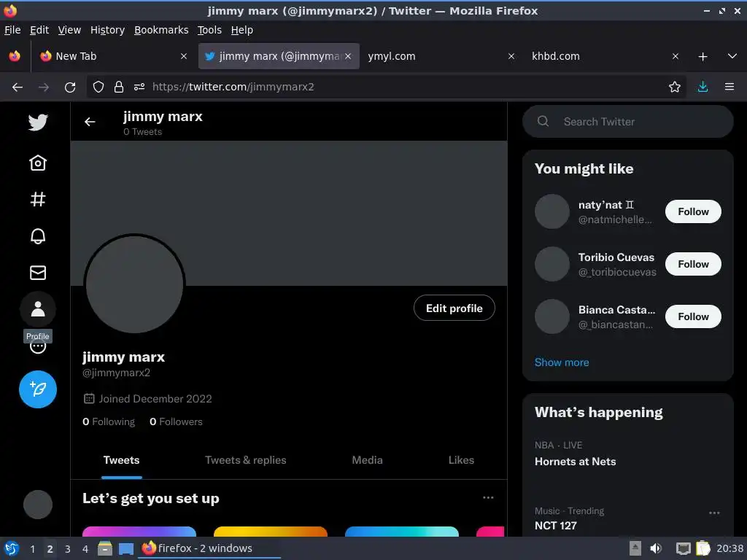Open the Firefox downloads panel

tap(703, 87)
